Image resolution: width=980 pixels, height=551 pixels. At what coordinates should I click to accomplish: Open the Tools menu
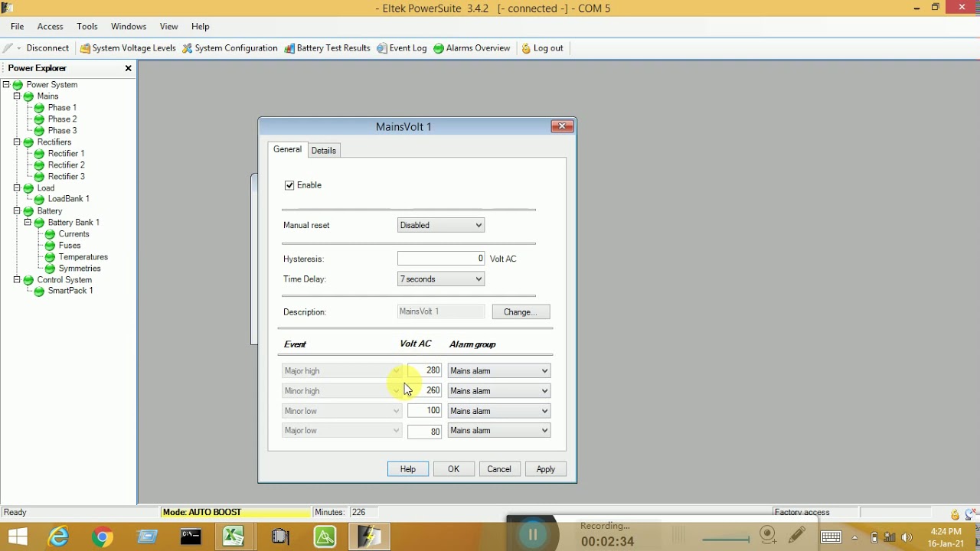point(87,27)
